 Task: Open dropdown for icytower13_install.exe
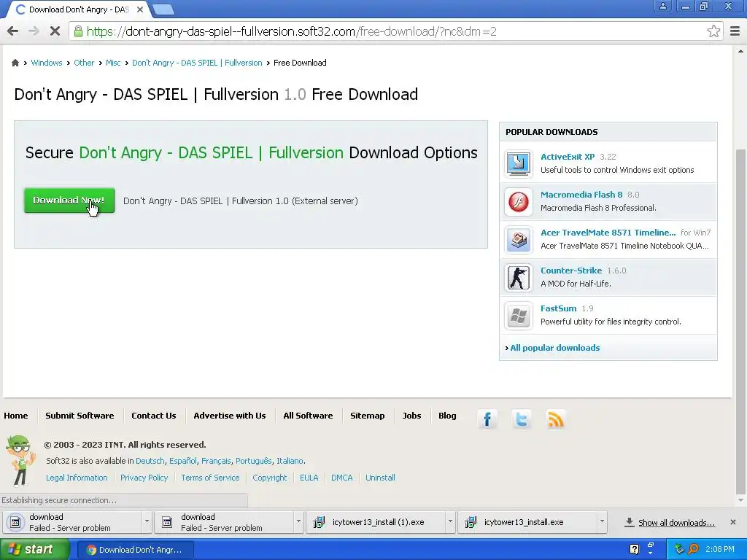pyautogui.click(x=602, y=522)
